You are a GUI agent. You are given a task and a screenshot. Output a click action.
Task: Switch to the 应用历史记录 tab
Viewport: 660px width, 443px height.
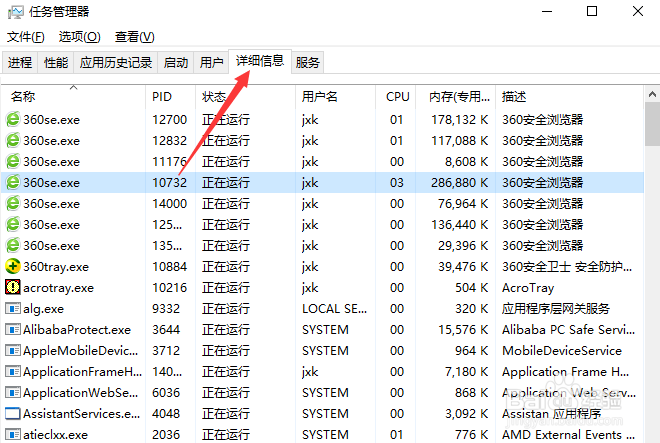pos(116,63)
